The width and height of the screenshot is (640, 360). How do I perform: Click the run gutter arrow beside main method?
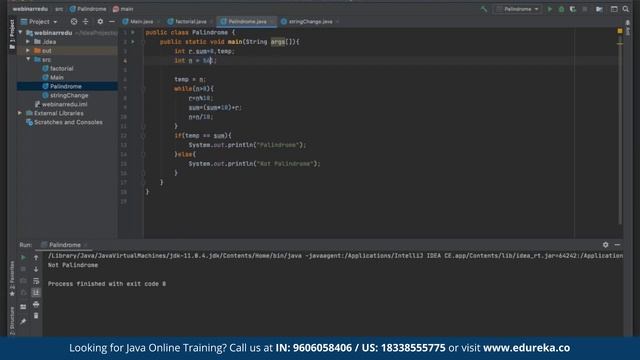pos(133,42)
